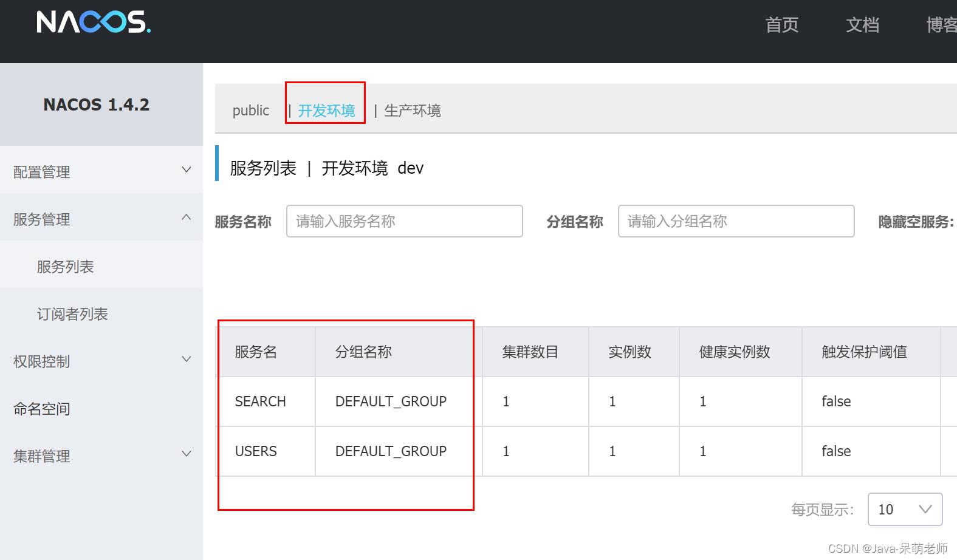Screen dimensions: 957x560
Task: Open the 首页 home link
Action: coord(781,25)
